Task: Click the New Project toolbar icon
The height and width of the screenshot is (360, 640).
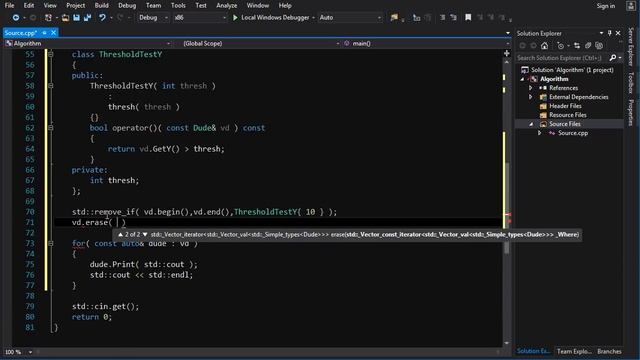Action: pos(48,18)
